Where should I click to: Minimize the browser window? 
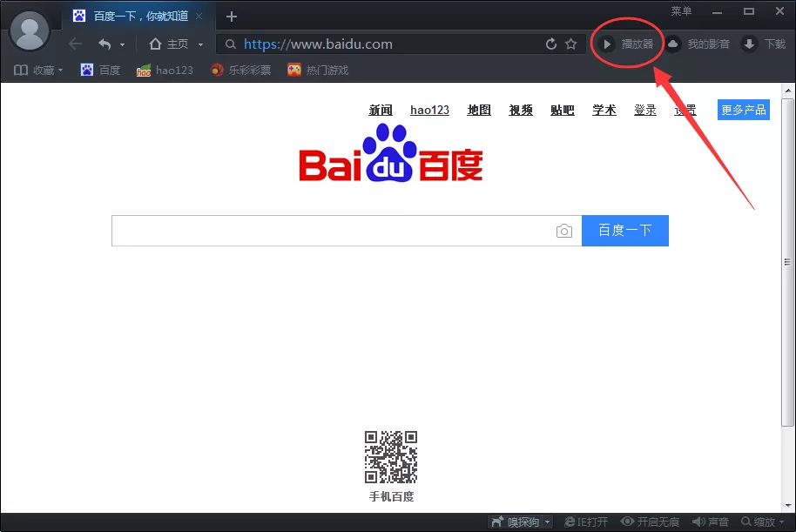pyautogui.click(x=717, y=11)
